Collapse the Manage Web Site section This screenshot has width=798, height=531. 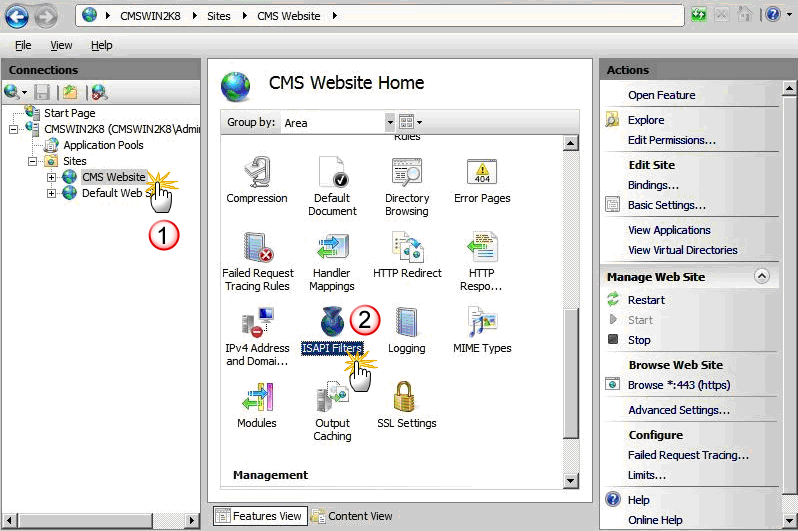click(x=761, y=276)
